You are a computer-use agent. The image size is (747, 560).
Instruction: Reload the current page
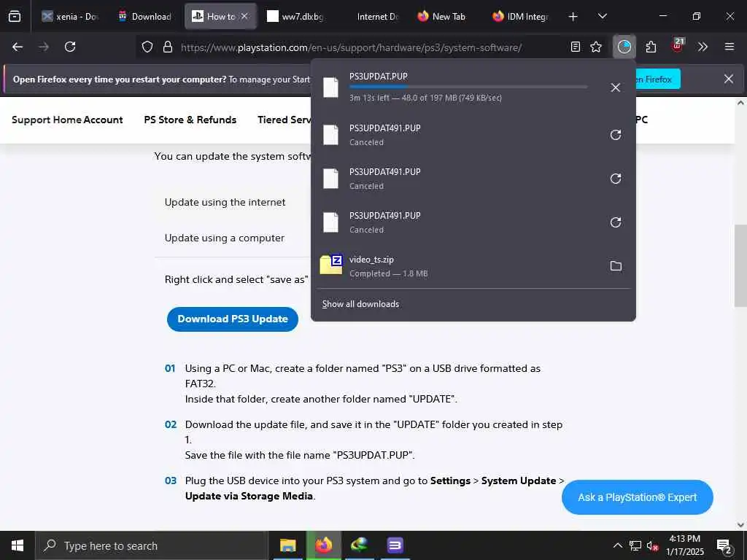(x=70, y=47)
